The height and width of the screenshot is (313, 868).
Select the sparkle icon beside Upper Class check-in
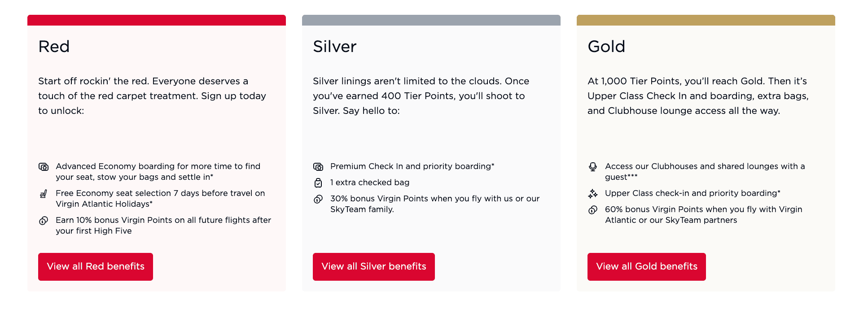pos(593,193)
